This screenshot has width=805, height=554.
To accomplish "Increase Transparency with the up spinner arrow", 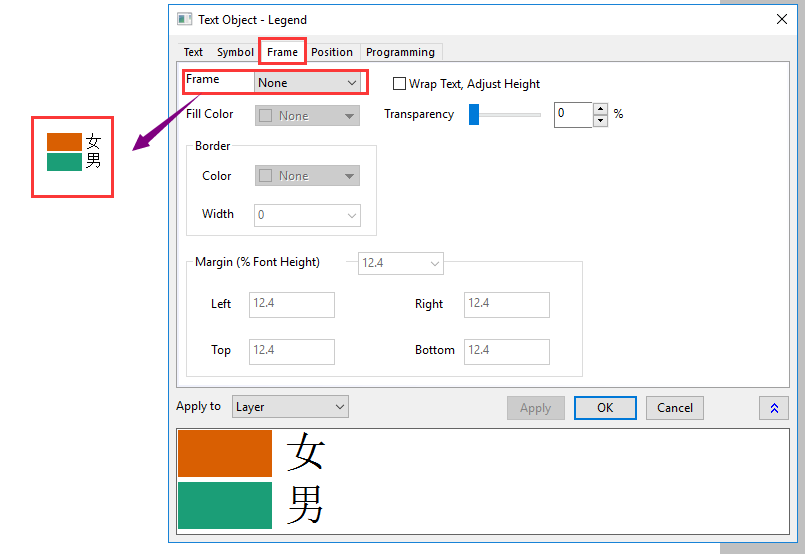I will tap(600, 109).
